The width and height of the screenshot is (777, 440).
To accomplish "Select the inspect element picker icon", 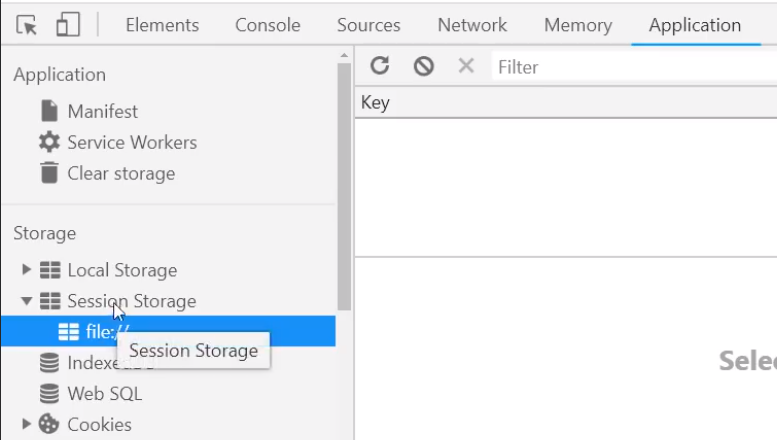I will coord(26,25).
